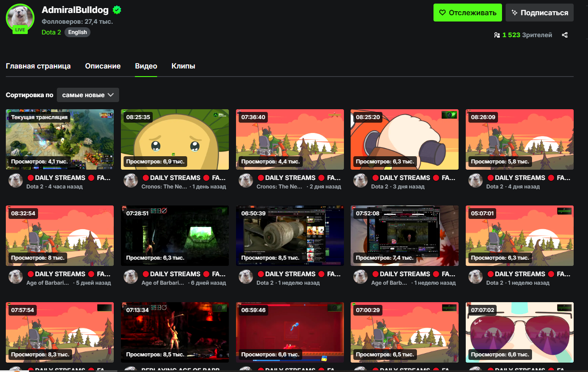588x372 pixels.
Task: Click the 'Просмотров: 8,3 тыс.' view count
Action: (x=40, y=355)
